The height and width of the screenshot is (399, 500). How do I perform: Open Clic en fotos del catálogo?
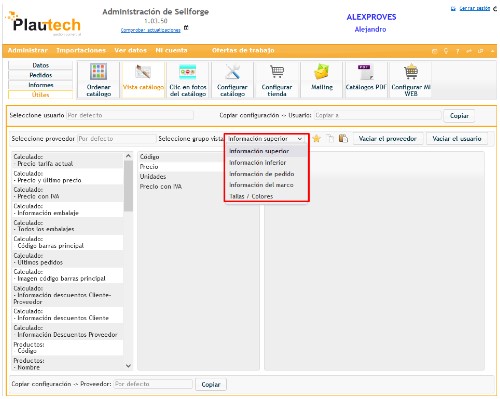point(188,80)
